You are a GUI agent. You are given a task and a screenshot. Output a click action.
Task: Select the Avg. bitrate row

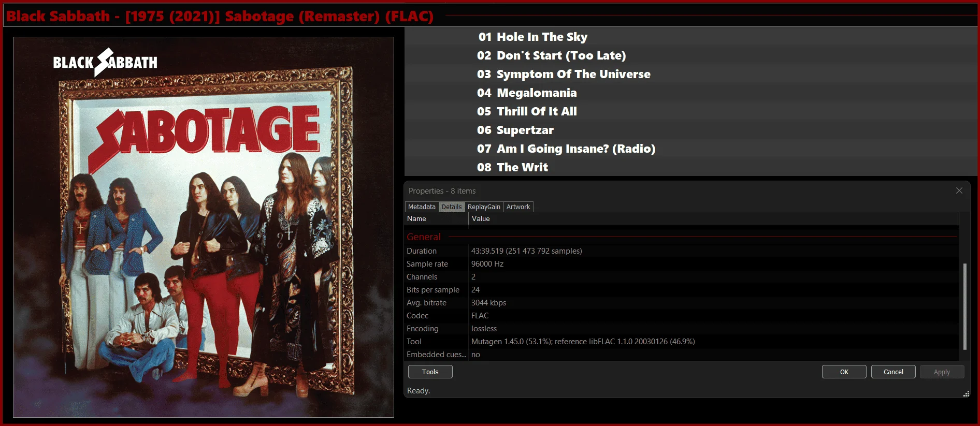(682, 302)
